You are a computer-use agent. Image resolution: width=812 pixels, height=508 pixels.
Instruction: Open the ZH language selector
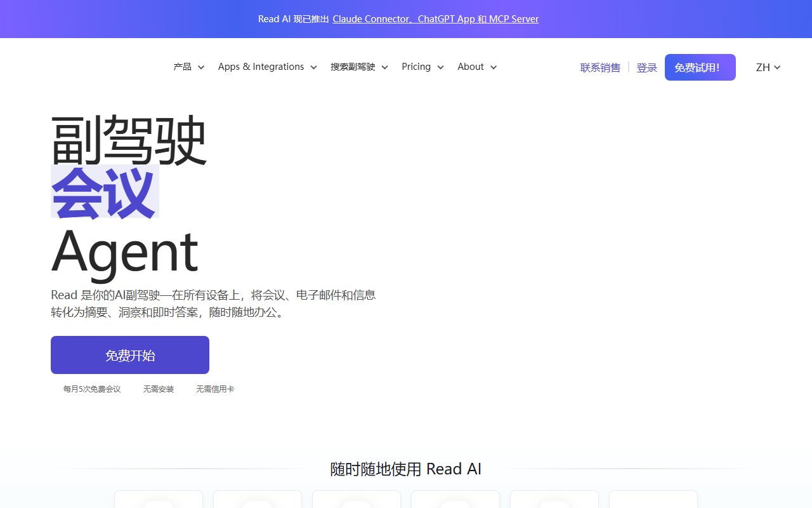768,67
